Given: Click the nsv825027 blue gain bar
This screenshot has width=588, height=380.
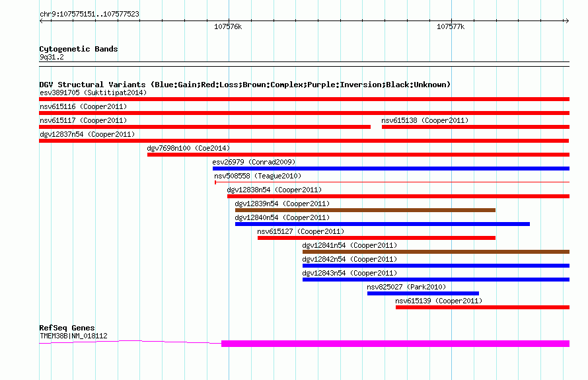Looking at the screenshot, I should point(423,293).
